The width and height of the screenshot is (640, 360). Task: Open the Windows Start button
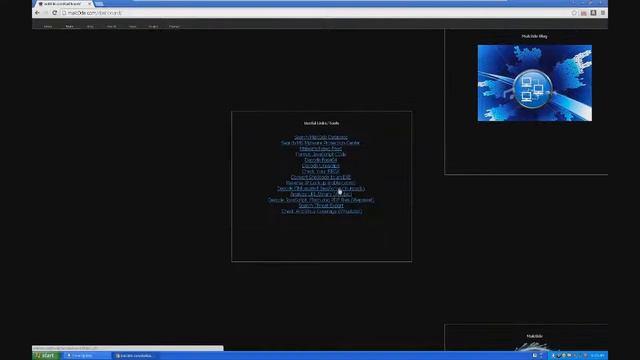46,356
